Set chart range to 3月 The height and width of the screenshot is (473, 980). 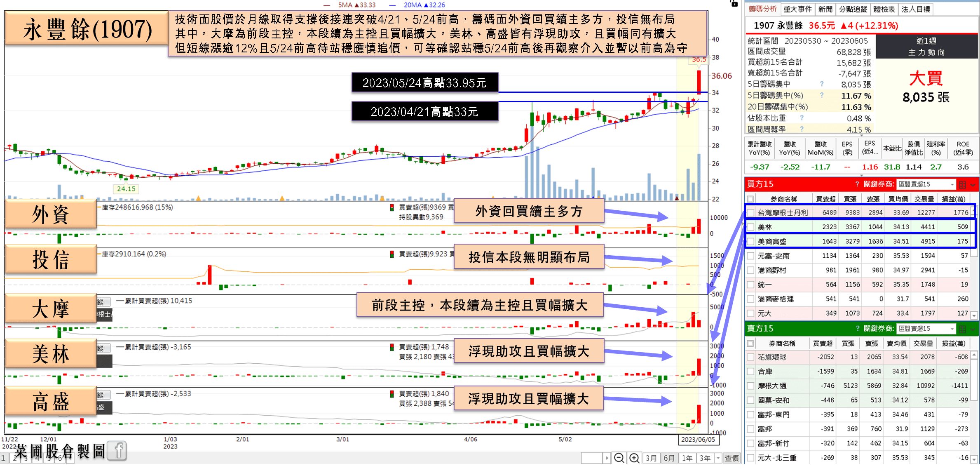click(x=651, y=458)
